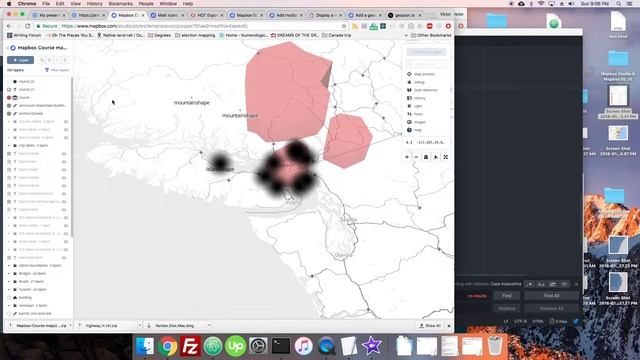Click Find All button in editor window
Image resolution: width=640 pixels, height=360 pixels.
click(551, 296)
